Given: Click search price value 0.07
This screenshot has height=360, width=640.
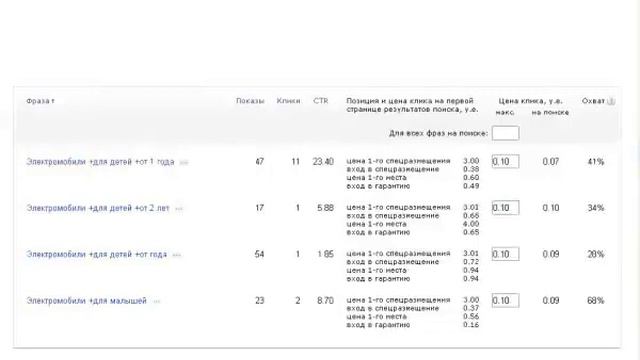Looking at the screenshot, I should coord(551,162).
